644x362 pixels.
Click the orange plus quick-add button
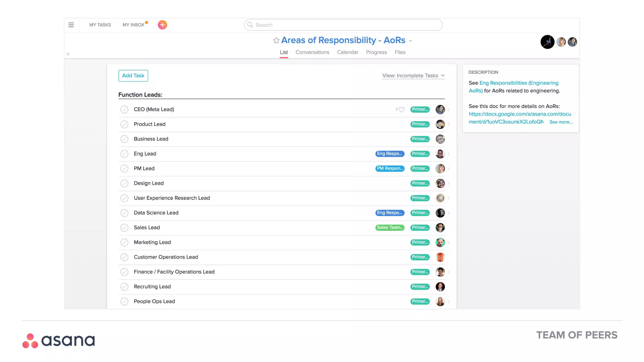162,25
